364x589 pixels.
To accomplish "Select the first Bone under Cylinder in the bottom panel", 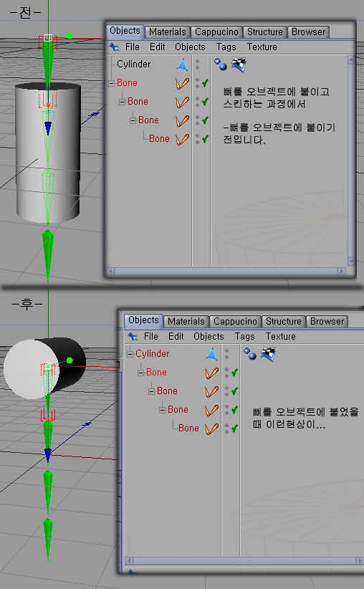I will pos(156,373).
